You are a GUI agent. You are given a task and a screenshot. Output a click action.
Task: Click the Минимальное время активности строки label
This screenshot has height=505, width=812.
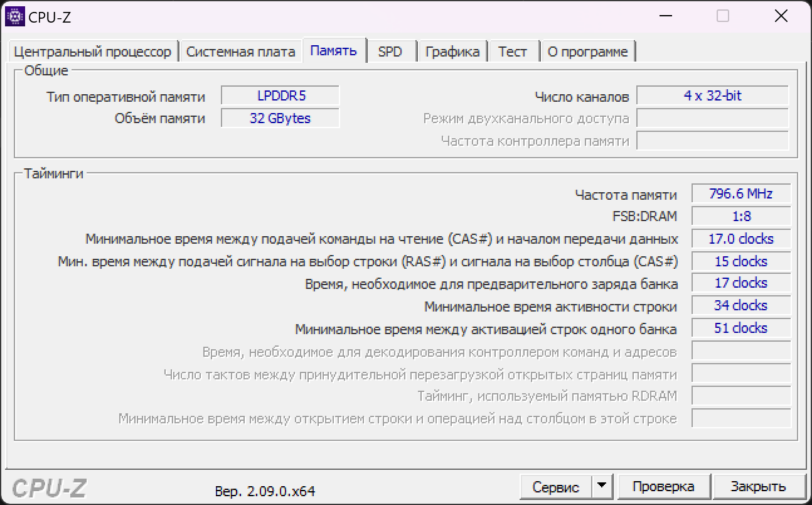pos(551,307)
